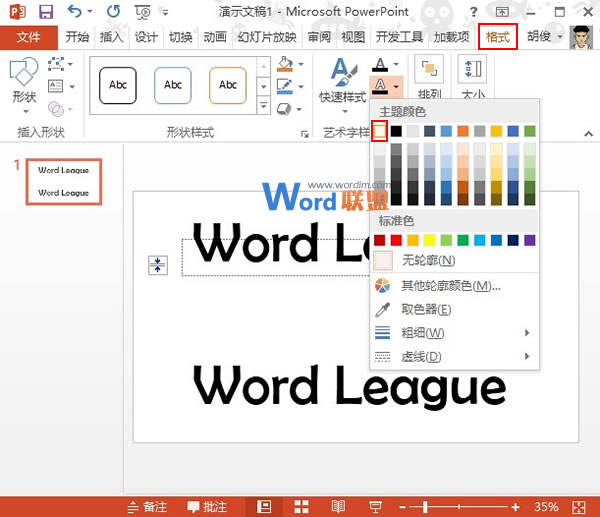Open the Help question mark icon
This screenshot has height=517, width=600.
click(474, 12)
